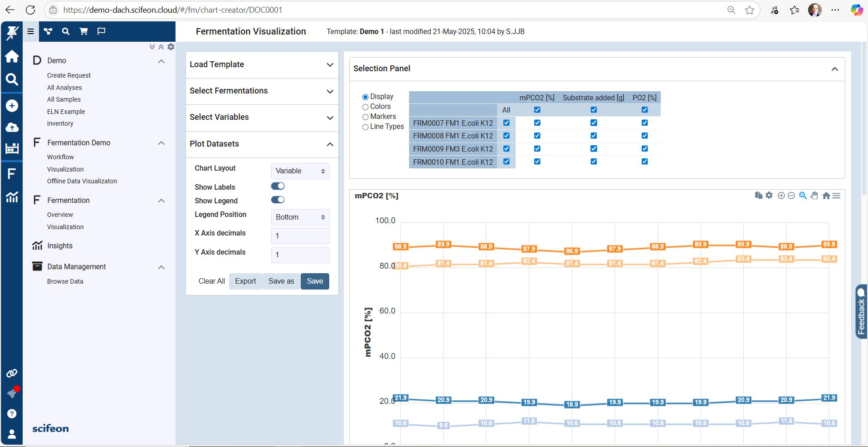Open Browse Data under Data Management

[x=65, y=281]
